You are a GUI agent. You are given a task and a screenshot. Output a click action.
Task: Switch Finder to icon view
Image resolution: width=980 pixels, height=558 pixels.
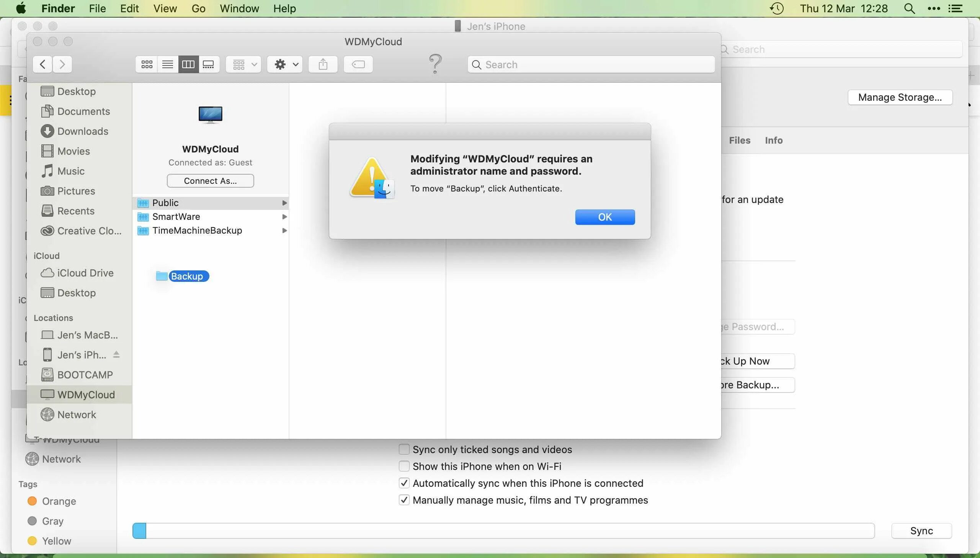147,64
